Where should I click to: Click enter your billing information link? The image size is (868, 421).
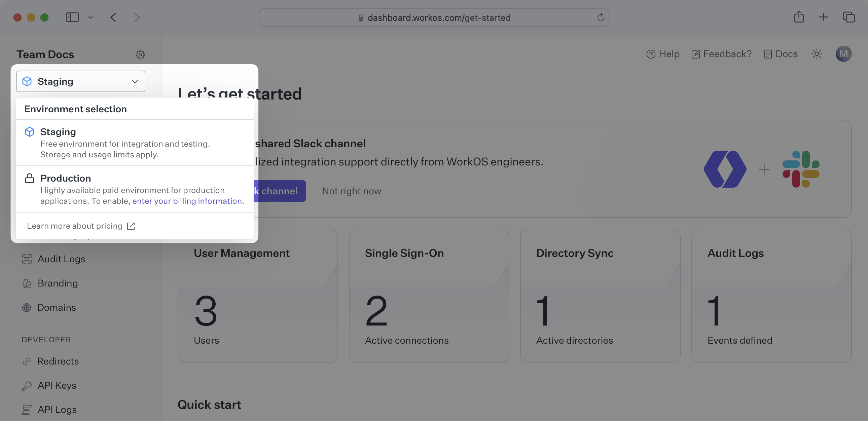[x=187, y=201]
